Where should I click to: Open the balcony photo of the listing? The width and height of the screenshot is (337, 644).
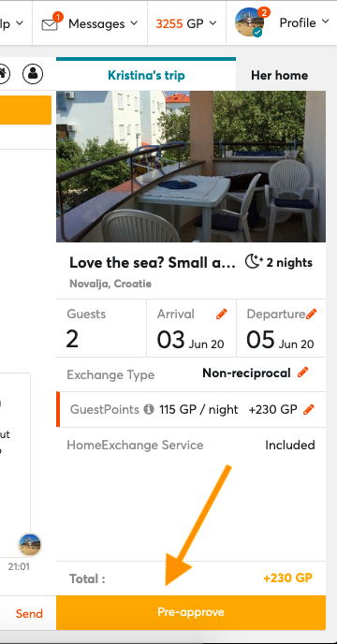pyautogui.click(x=191, y=167)
